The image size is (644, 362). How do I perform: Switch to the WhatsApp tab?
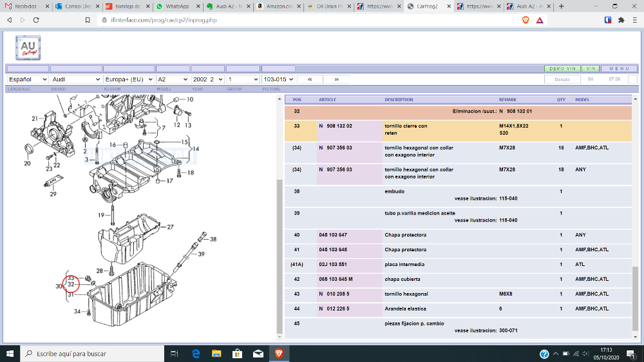click(x=177, y=6)
